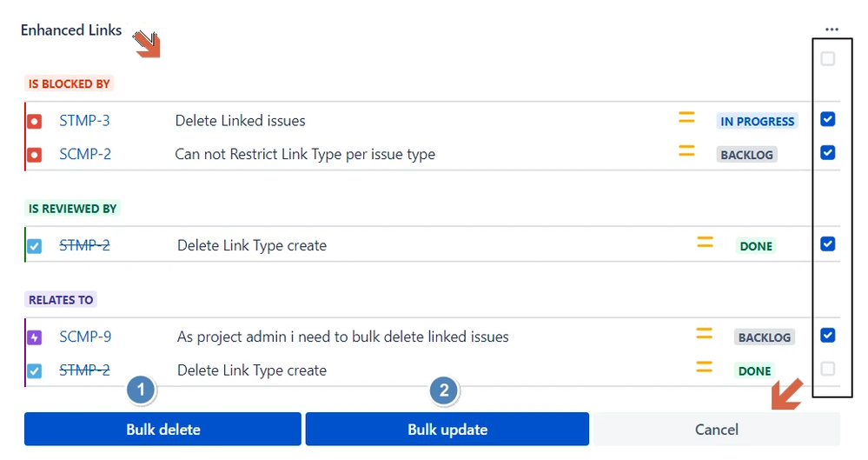Open the three-dot more options menu

832,30
